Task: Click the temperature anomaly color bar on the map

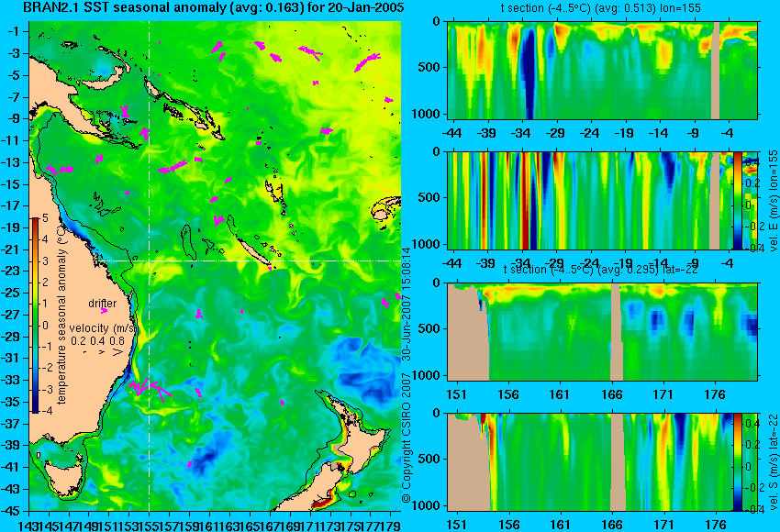Action: [36, 316]
